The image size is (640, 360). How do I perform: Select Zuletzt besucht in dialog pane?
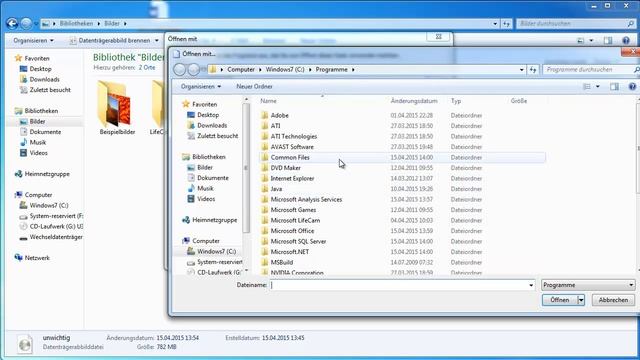(x=217, y=136)
